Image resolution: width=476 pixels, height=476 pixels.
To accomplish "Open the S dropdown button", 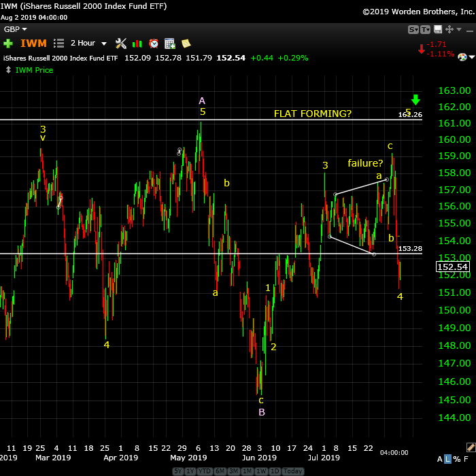I will click(x=413, y=29).
